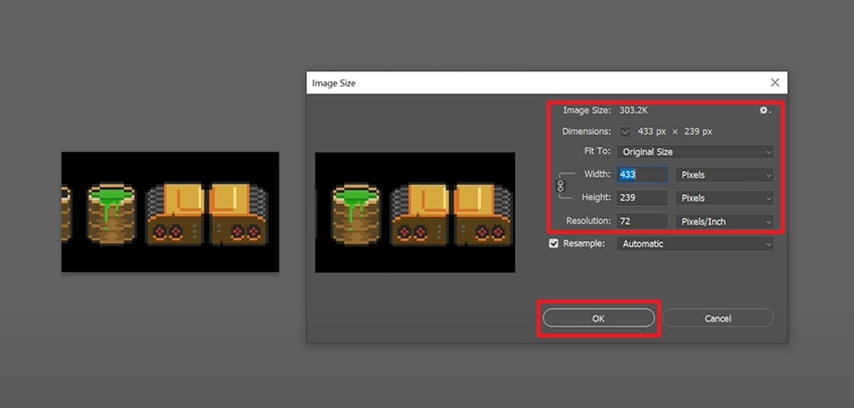Click the Width value field
Image resolution: width=854 pixels, height=408 pixels.
(641, 175)
